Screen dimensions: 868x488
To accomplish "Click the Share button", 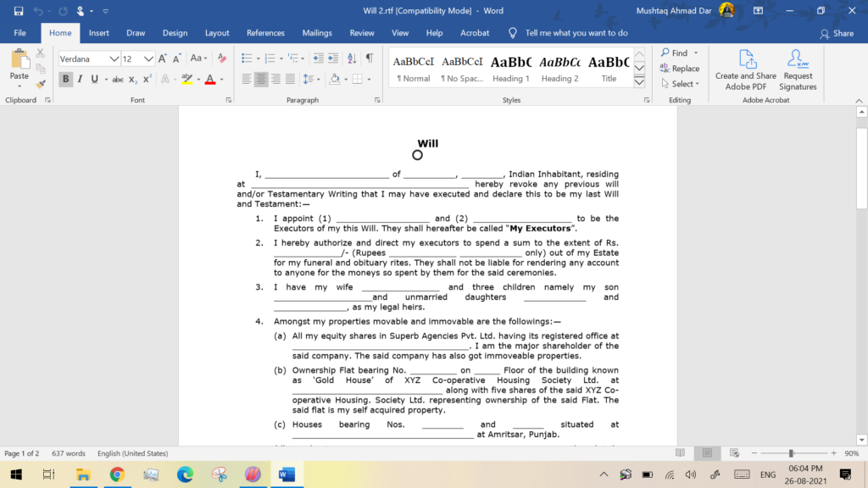I will tap(837, 33).
